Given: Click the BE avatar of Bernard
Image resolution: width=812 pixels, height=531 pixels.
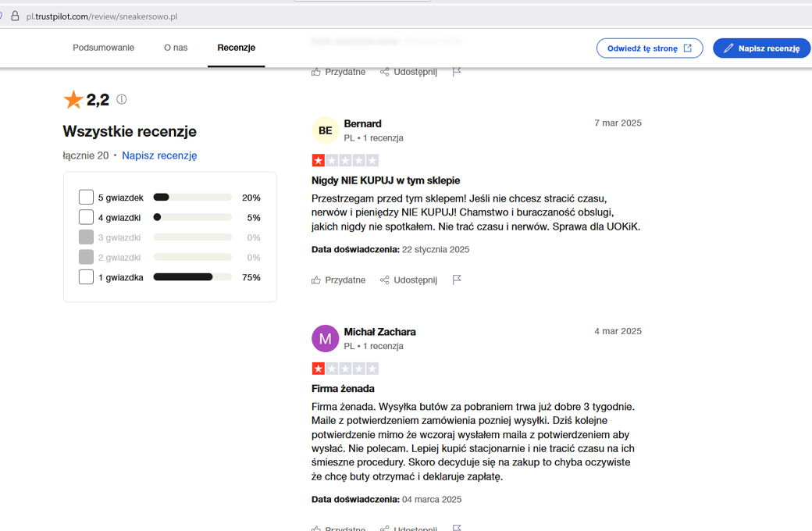Looking at the screenshot, I should [326, 130].
